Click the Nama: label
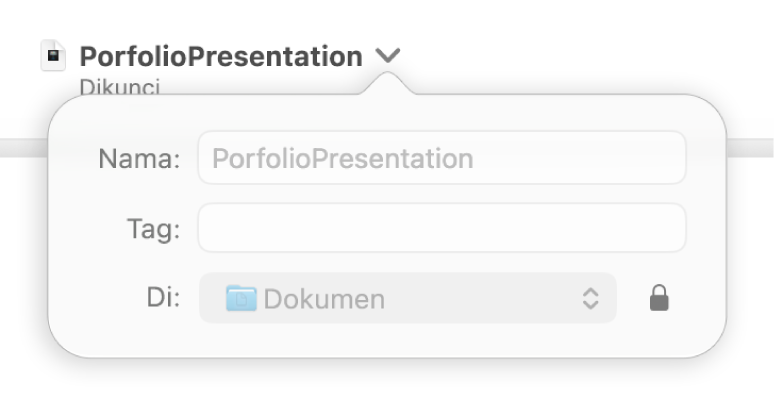Image resolution: width=774 pixels, height=404 pixels. [139, 159]
